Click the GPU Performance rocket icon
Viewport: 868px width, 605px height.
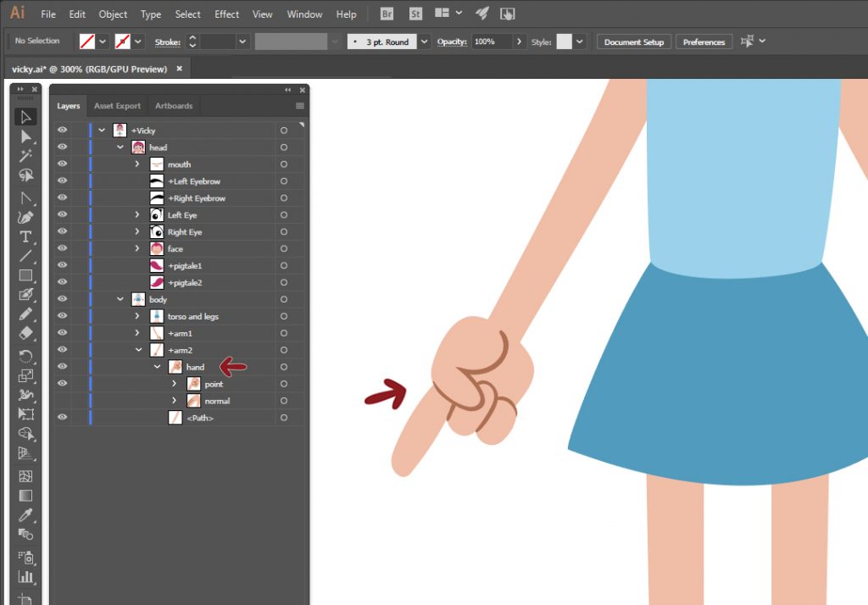coord(482,14)
